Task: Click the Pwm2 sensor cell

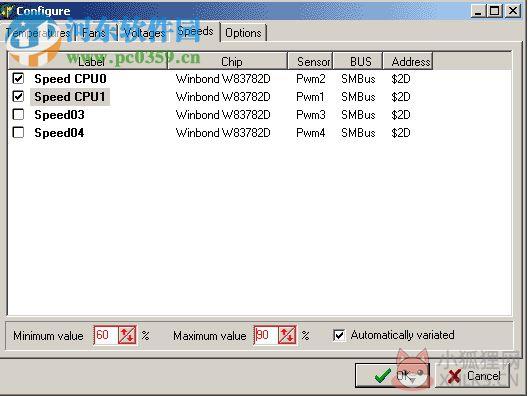Action: [x=311, y=79]
